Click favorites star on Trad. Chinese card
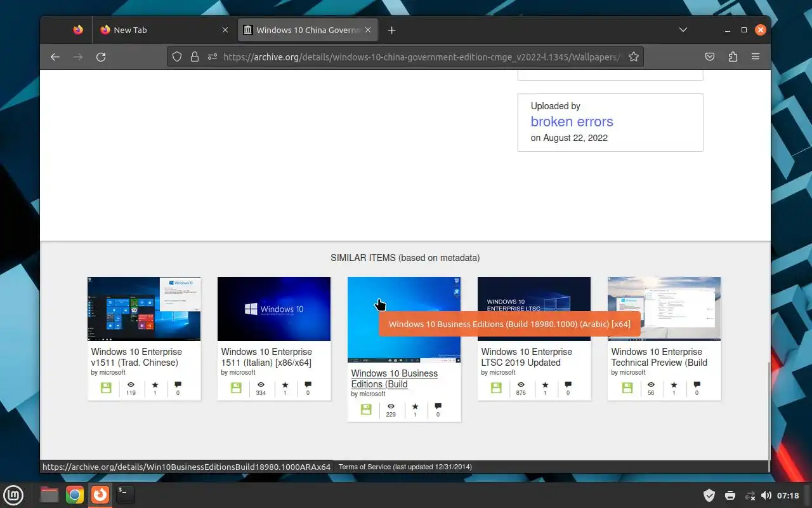The height and width of the screenshot is (508, 812). [x=155, y=385]
